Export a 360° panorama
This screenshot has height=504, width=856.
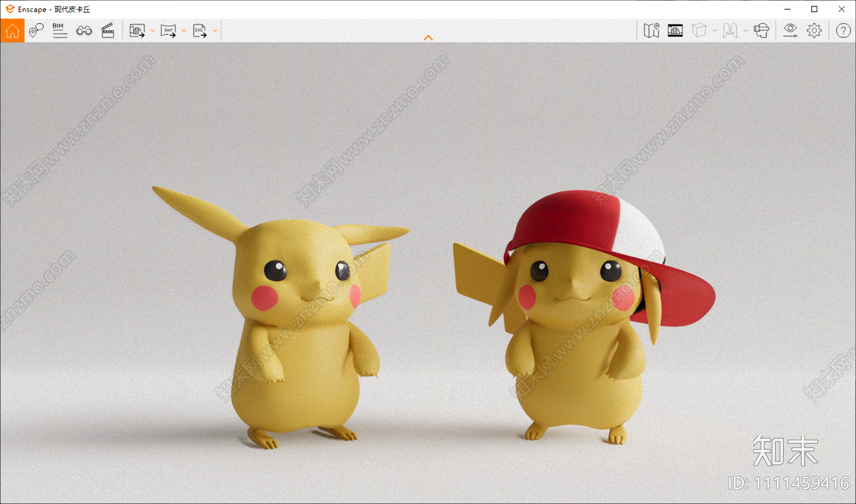pos(169,31)
